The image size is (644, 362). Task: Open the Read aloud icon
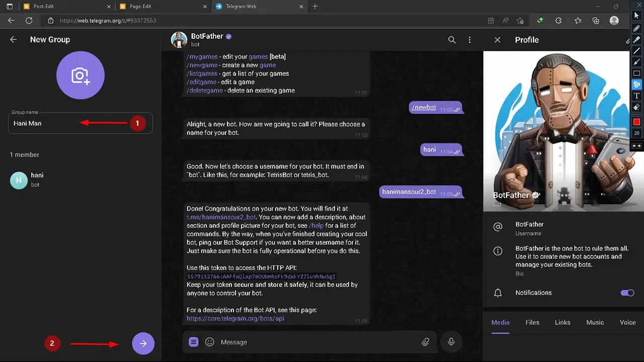pos(506,21)
